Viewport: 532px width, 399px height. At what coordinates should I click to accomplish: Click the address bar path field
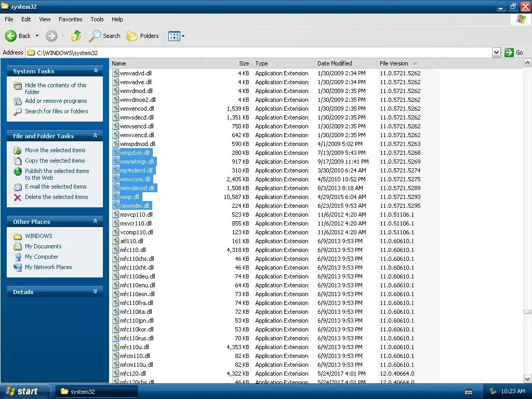pos(259,52)
